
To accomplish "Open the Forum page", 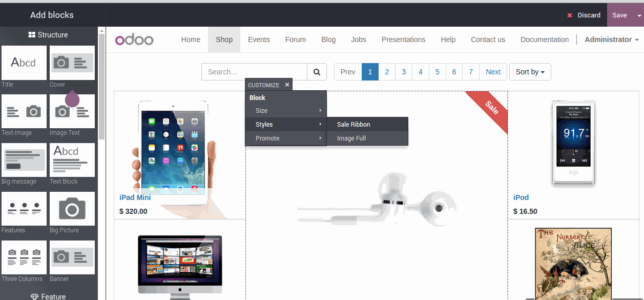I will (x=296, y=39).
